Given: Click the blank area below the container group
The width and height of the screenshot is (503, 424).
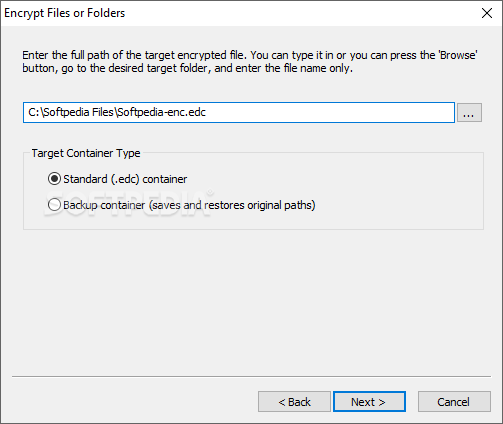Looking at the screenshot, I should pyautogui.click(x=251, y=300).
